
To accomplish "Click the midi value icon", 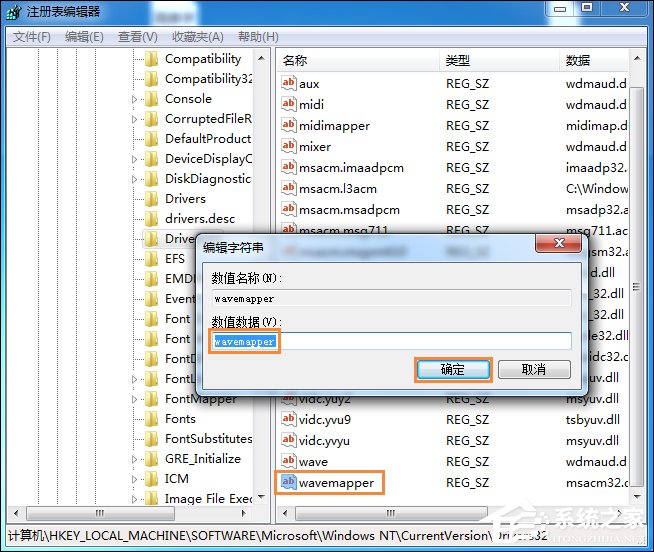I will pyautogui.click(x=289, y=105).
